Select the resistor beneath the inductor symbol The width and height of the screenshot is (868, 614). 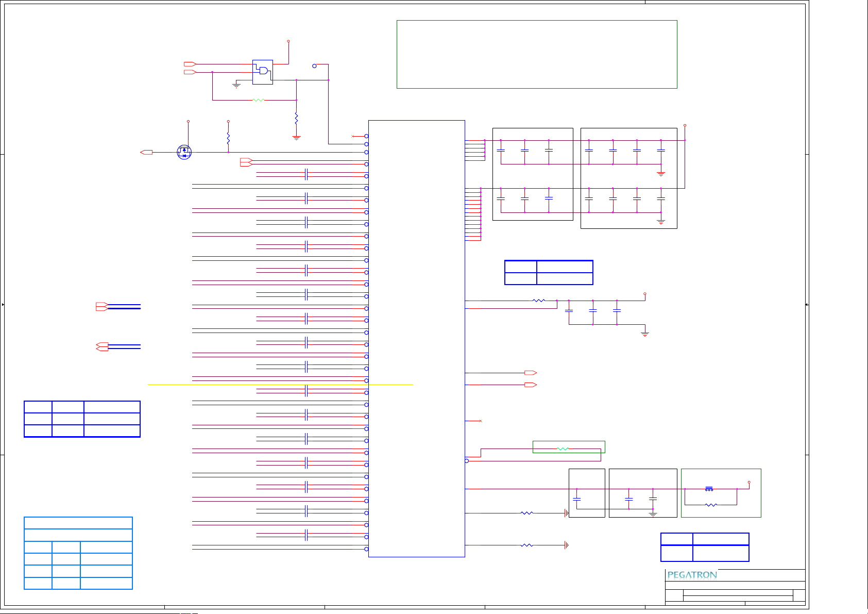(711, 505)
